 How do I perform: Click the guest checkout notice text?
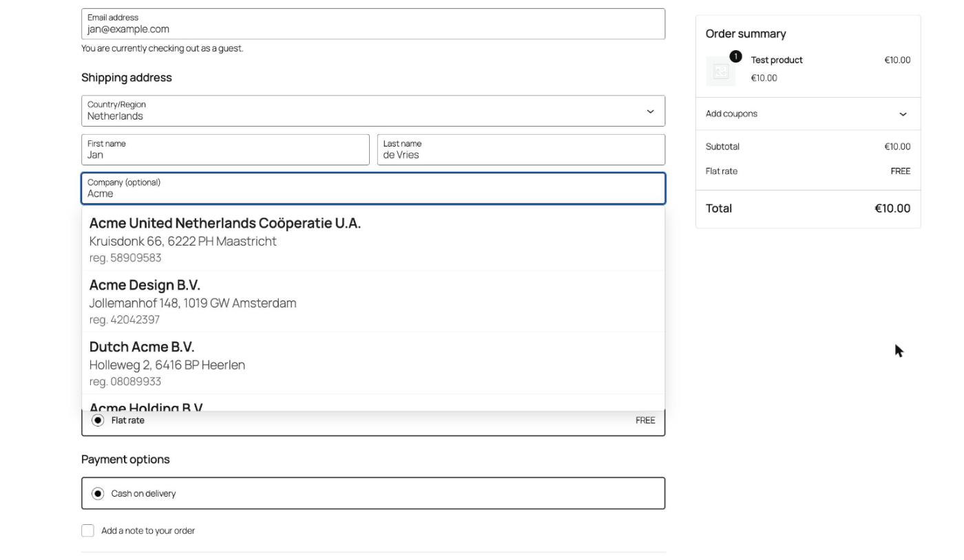(163, 48)
